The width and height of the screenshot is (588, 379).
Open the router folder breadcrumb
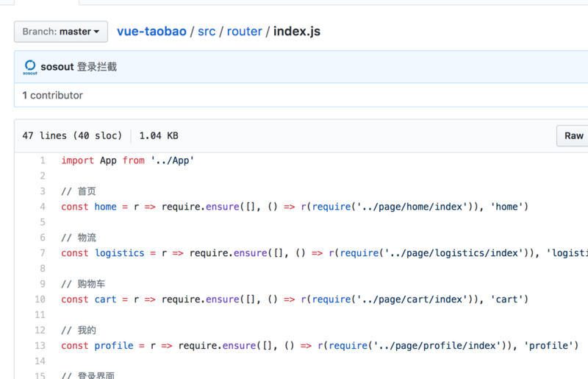click(245, 32)
